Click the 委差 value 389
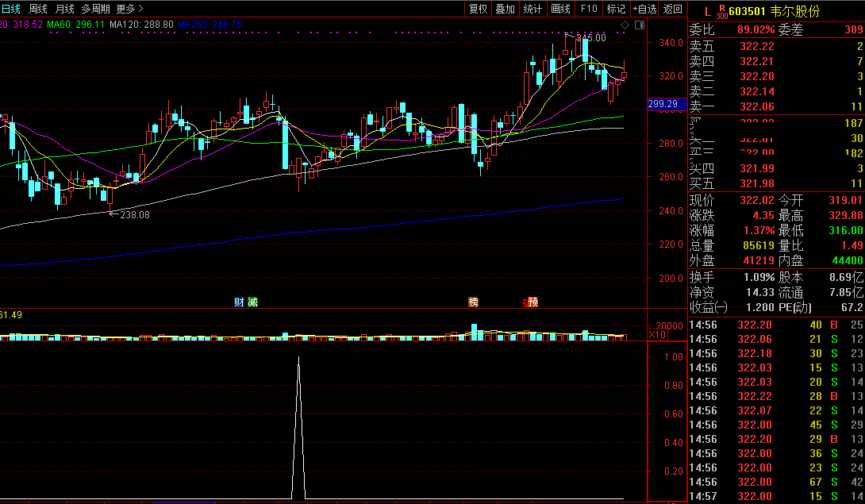The height and width of the screenshot is (504, 865). coord(853,30)
